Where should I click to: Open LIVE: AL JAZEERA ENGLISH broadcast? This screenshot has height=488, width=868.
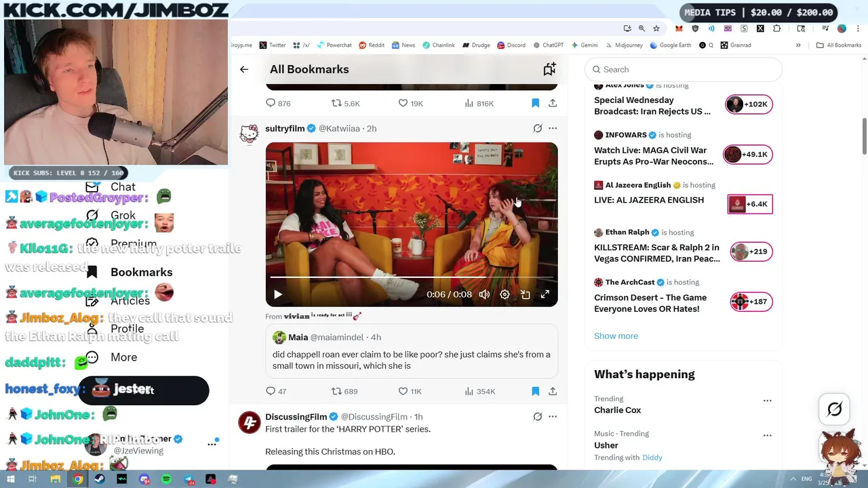point(649,200)
